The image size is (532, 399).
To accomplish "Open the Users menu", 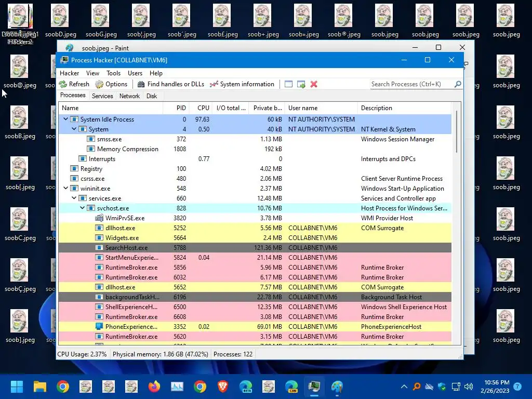I will [x=135, y=73].
